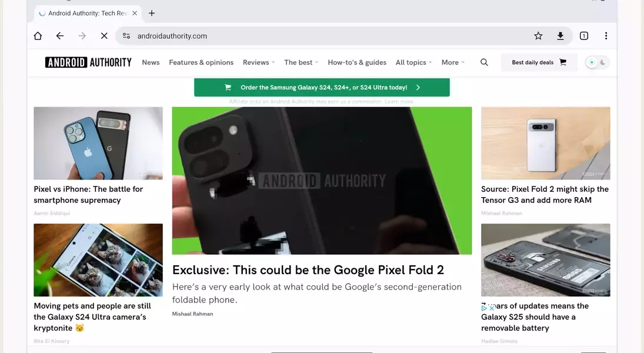Toggle the light/dark theme switch

(597, 62)
